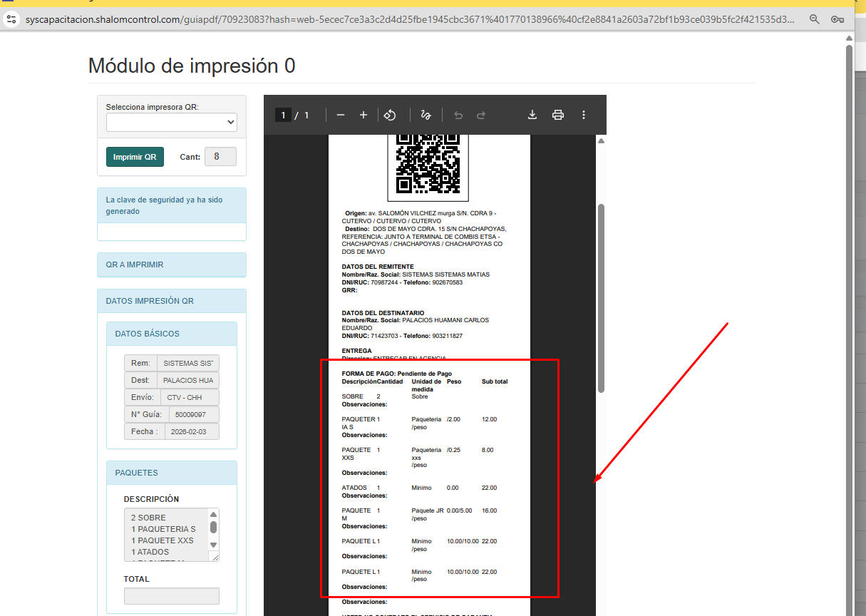Image resolution: width=866 pixels, height=616 pixels.
Task: Activate the PDF draw annotation tool
Action: pyautogui.click(x=426, y=115)
